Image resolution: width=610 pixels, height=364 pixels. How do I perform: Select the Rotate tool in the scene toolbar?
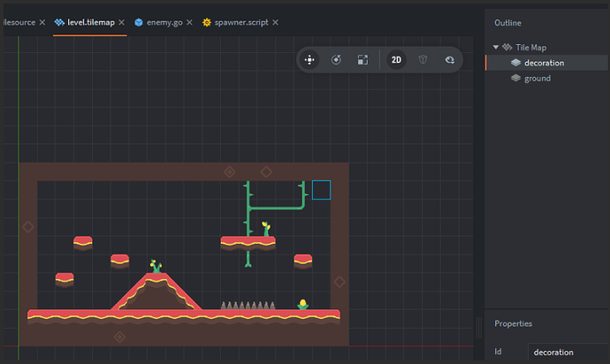click(336, 60)
